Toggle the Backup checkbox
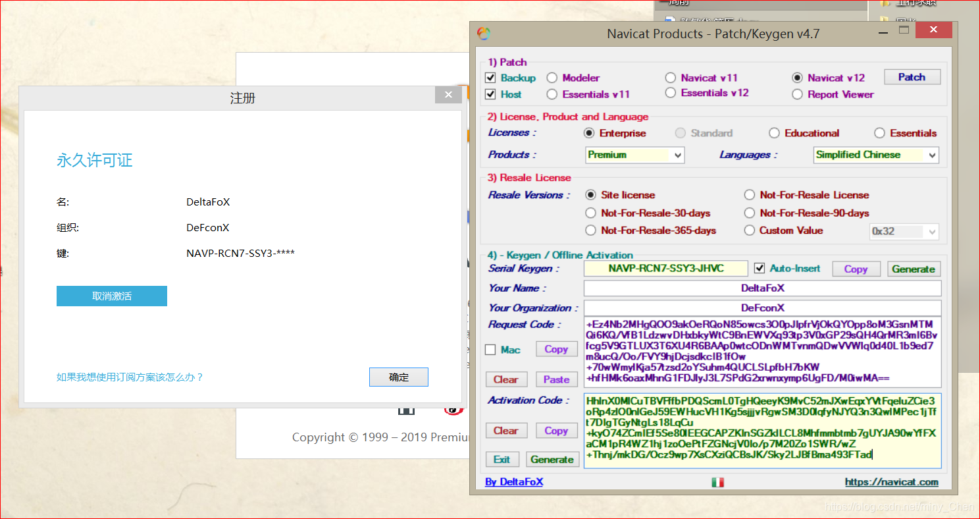Image resolution: width=980 pixels, height=519 pixels. coord(490,78)
